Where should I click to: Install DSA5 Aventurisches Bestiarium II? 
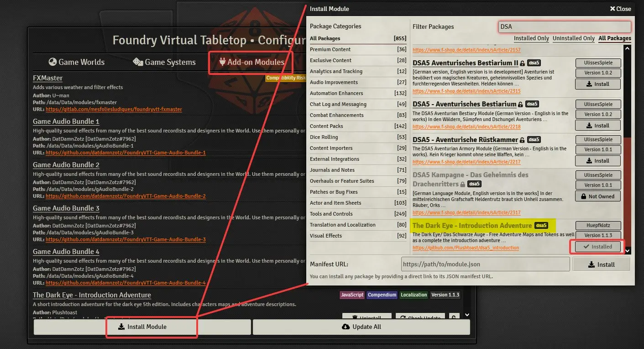(598, 84)
